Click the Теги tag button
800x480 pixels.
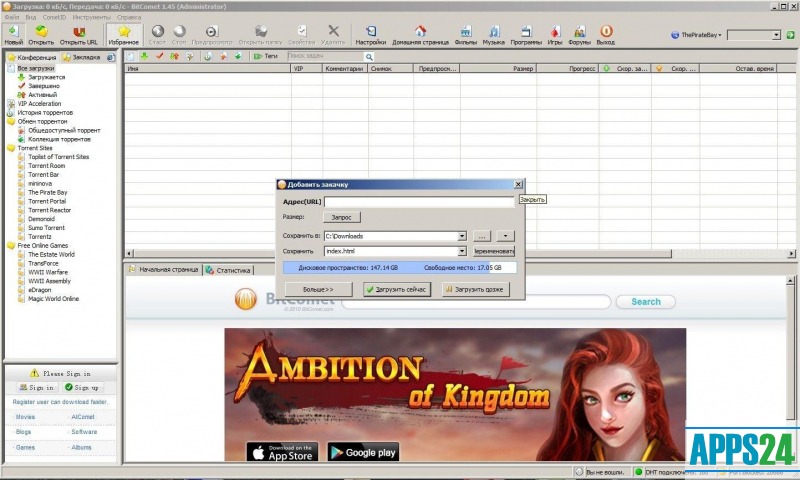266,56
